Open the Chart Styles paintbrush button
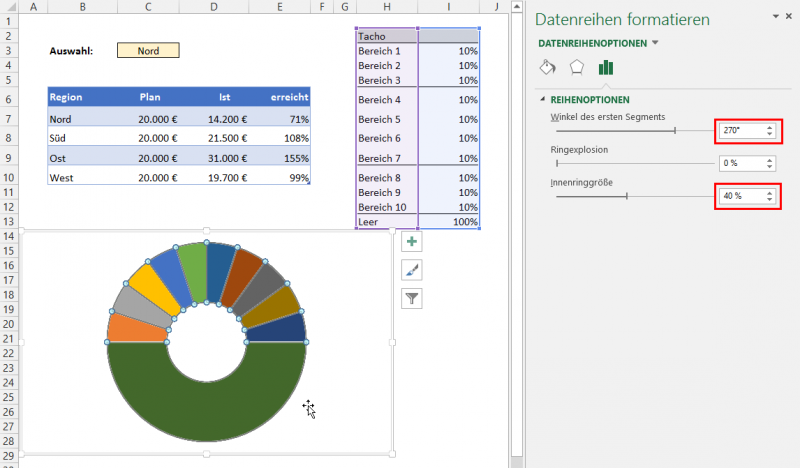The image size is (800, 468). click(411, 270)
